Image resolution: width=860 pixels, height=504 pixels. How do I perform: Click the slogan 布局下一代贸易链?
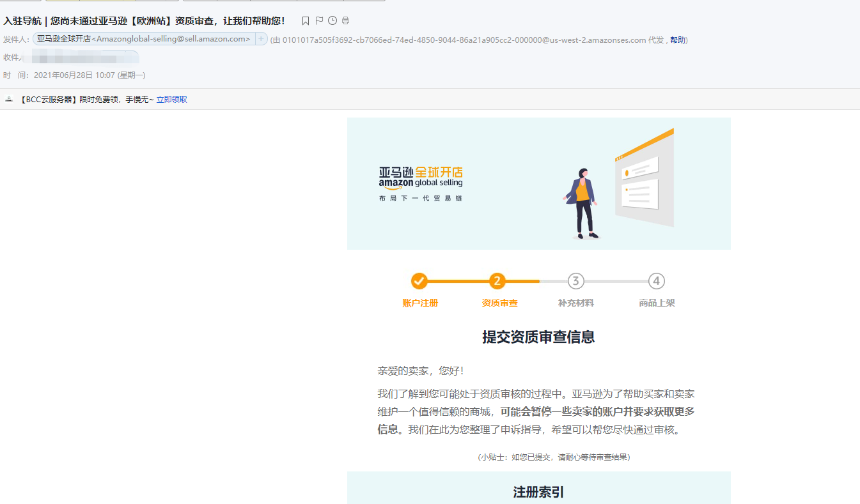[x=421, y=199]
